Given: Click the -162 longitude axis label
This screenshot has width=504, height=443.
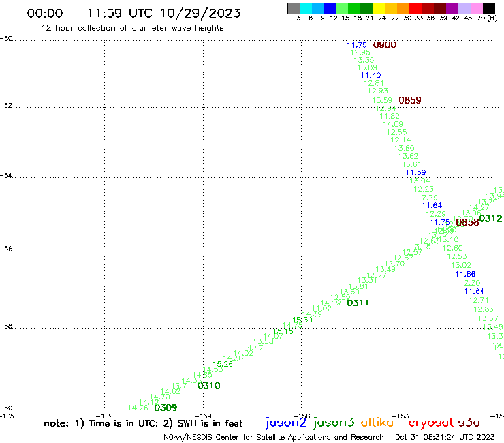Looking at the screenshot, I should point(104,416).
